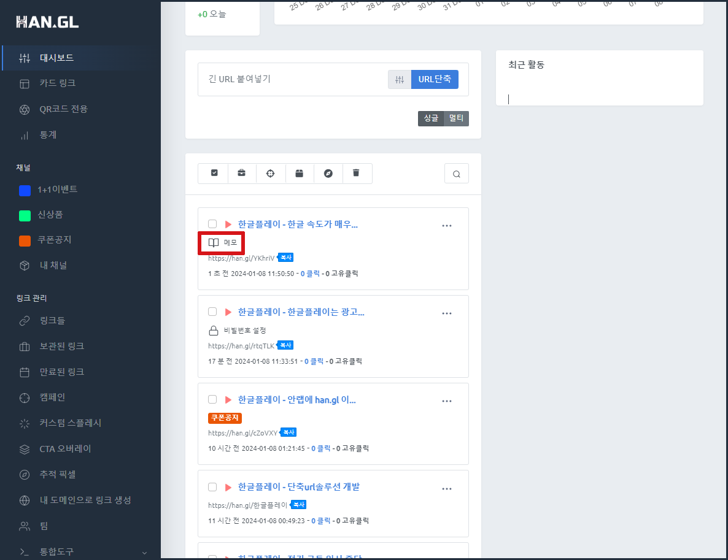Click the 보관된 링크 briefcase icon
Viewport: 728px width, 560px height.
click(x=25, y=347)
